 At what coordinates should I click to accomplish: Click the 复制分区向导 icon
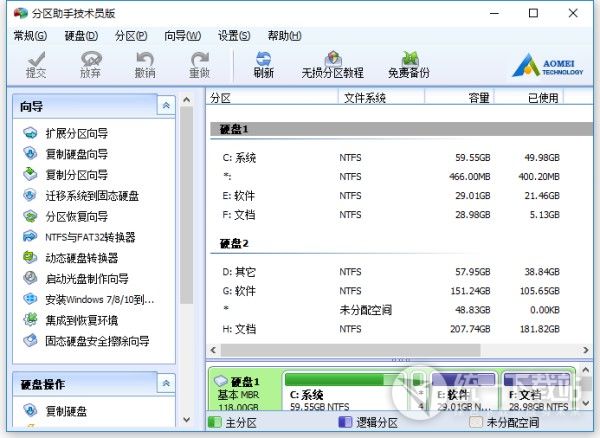(30, 174)
